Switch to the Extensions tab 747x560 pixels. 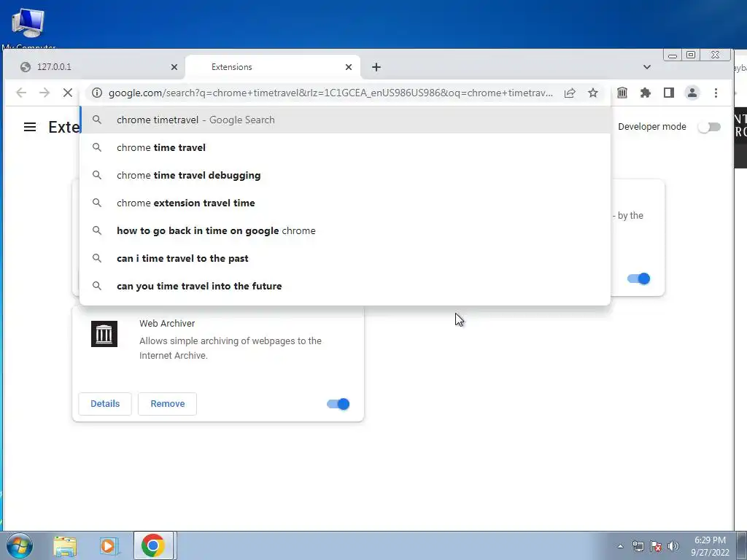273,67
